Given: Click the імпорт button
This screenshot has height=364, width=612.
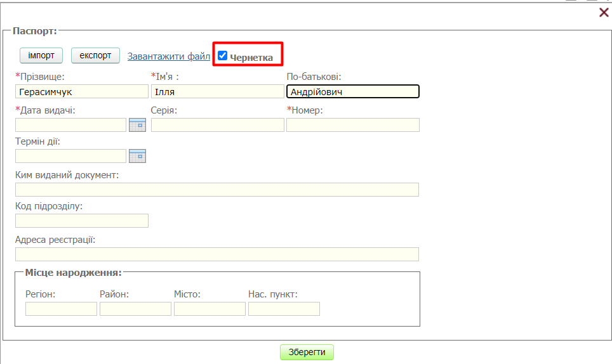Looking at the screenshot, I should click(41, 56).
